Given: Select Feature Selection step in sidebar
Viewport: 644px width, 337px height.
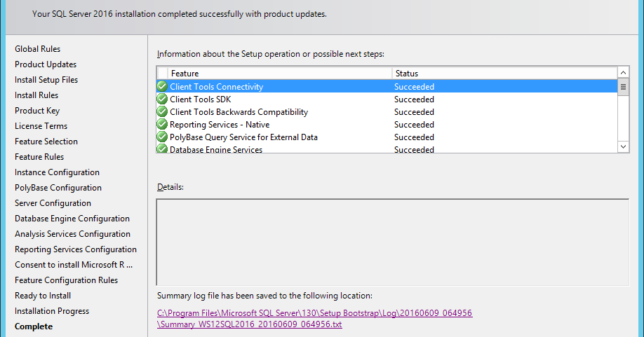Looking at the screenshot, I should (x=46, y=142).
